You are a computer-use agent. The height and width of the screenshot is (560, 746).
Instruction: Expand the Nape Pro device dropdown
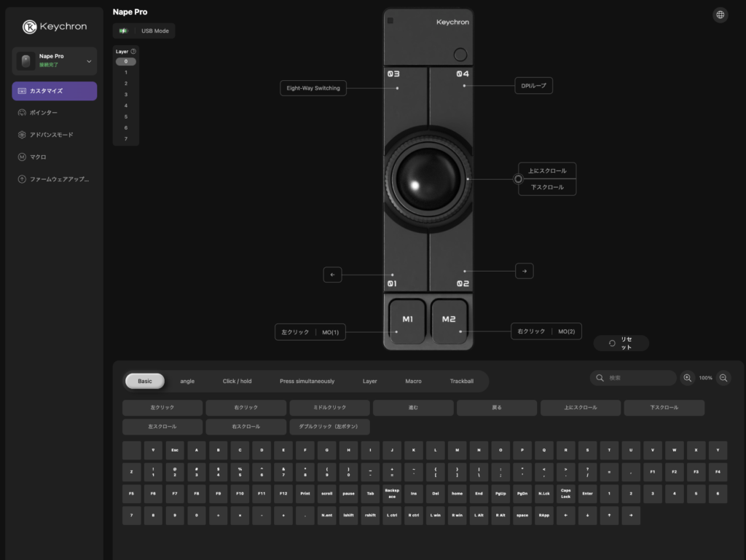tap(89, 62)
